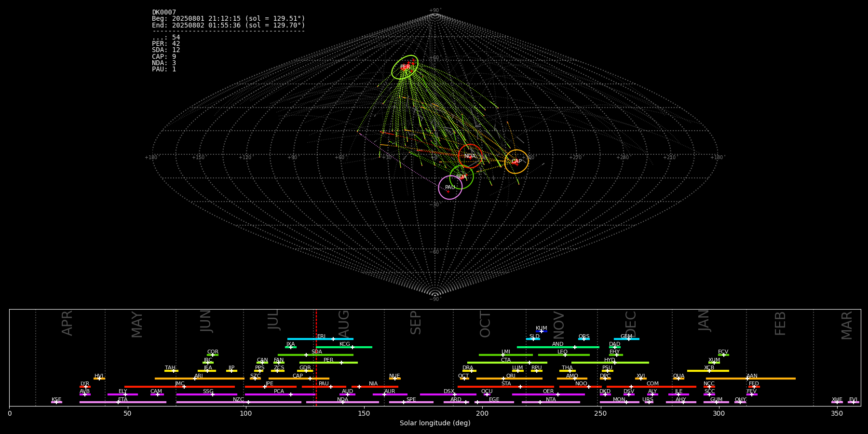Click the green SDA radiant circle on sky map
Image resolution: width=868 pixels, height=434 pixels.
point(461,177)
